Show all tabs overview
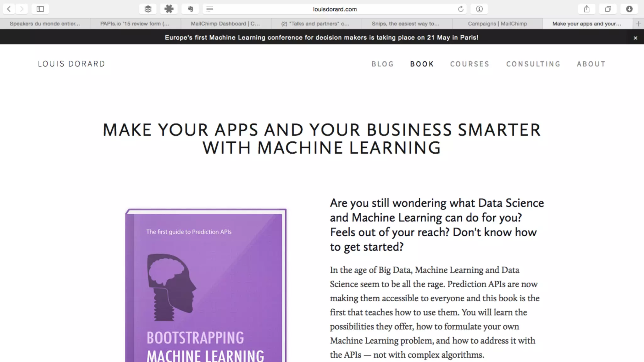 pos(608,9)
